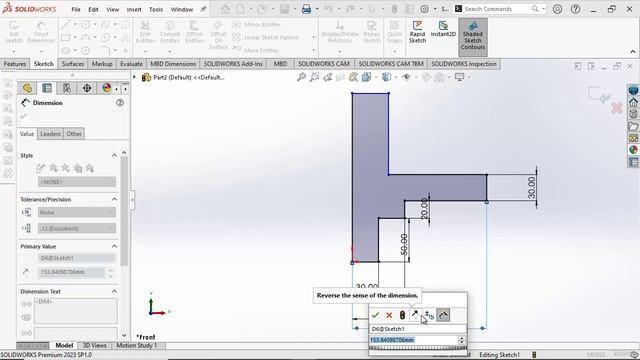Click the Primary Value D6@Sketch1 name field

pos(77,258)
